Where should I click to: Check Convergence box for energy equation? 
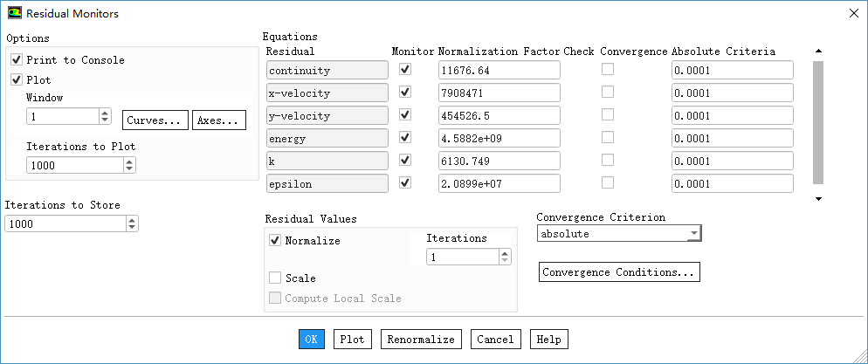tap(607, 138)
